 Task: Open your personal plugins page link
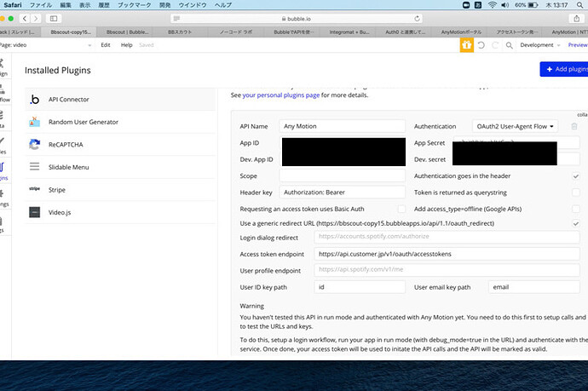tap(281, 95)
